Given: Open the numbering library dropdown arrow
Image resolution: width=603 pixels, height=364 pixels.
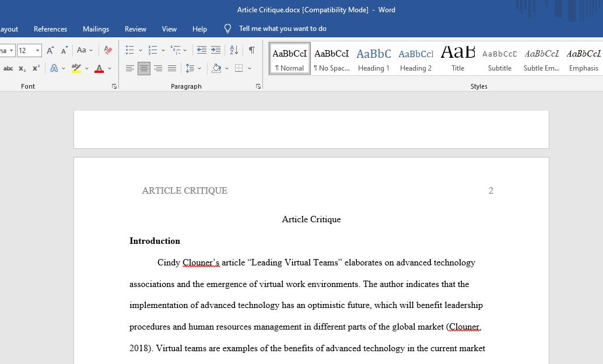Looking at the screenshot, I should click(x=163, y=50).
